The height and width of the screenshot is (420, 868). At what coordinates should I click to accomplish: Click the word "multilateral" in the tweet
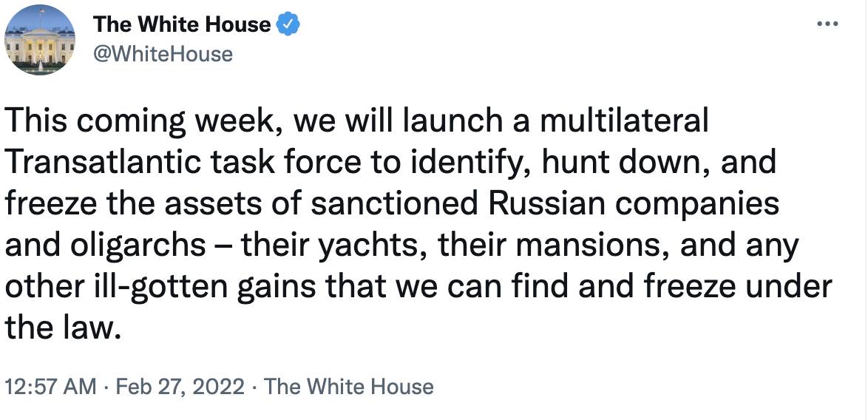[x=624, y=122]
